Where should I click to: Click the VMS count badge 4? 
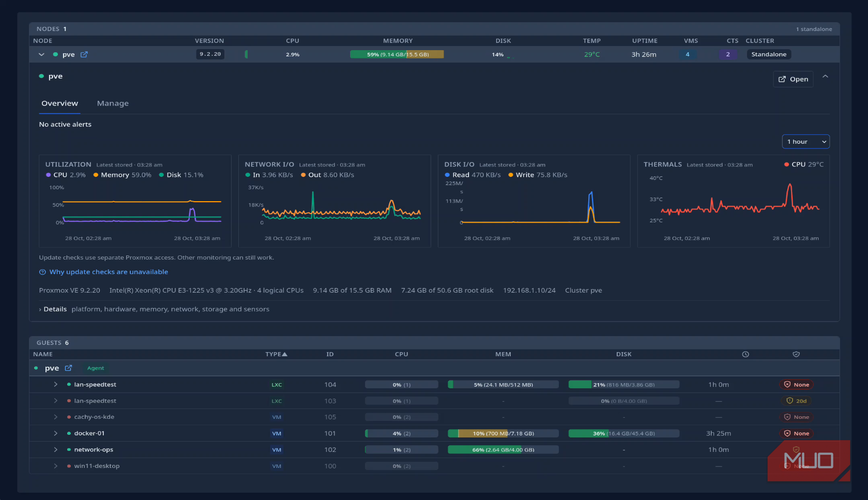[688, 54]
